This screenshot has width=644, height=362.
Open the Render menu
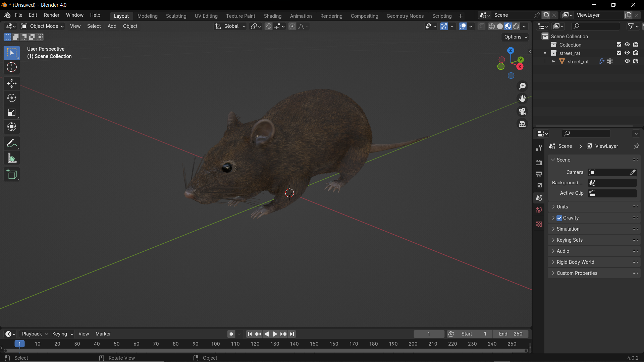click(51, 15)
